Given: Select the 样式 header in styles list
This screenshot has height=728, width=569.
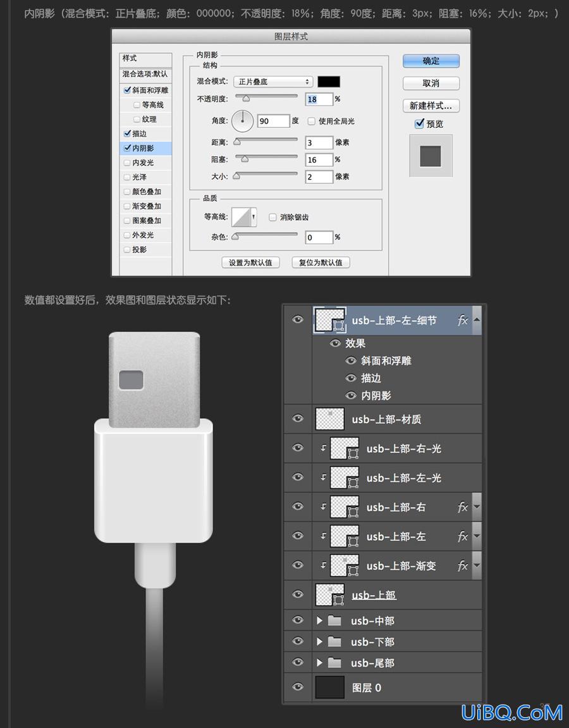Looking at the screenshot, I should (x=145, y=59).
